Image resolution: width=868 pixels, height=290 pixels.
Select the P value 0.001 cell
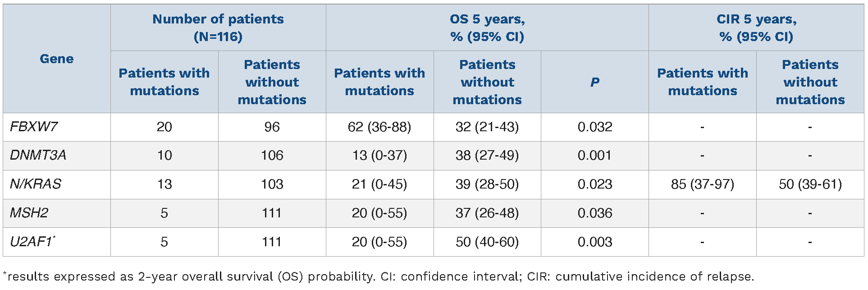tap(594, 155)
